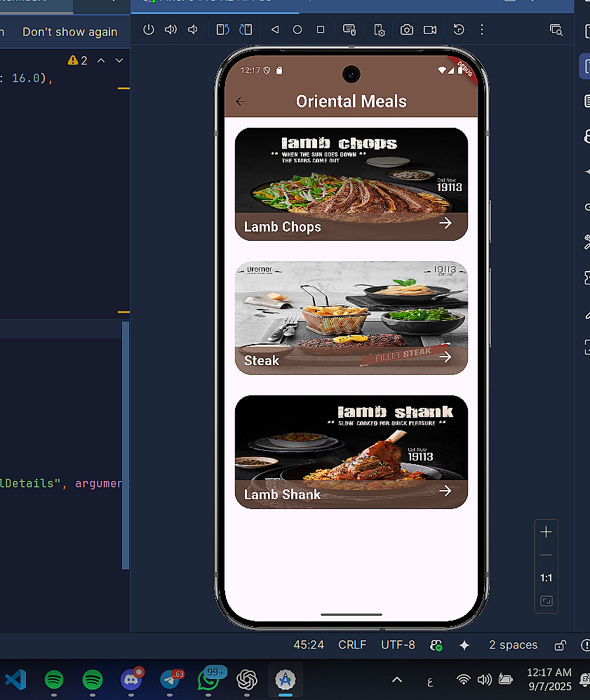The width and height of the screenshot is (590, 700).
Task: Click the arrow on the Steak card
Action: 445,357
